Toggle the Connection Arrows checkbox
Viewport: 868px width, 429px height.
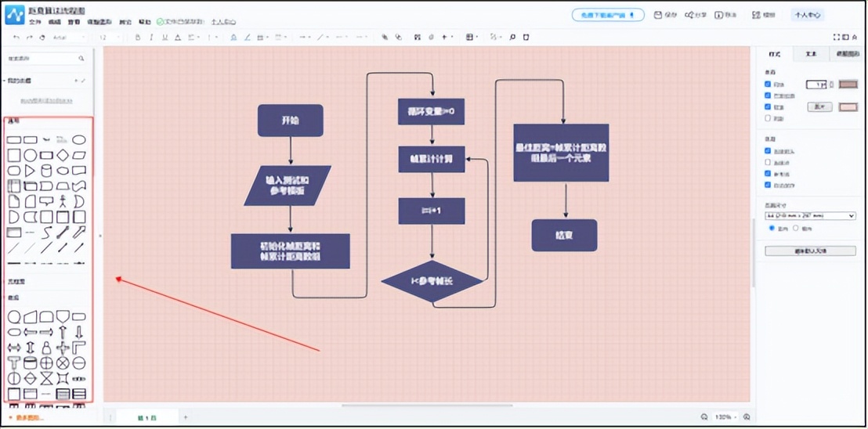click(768, 151)
